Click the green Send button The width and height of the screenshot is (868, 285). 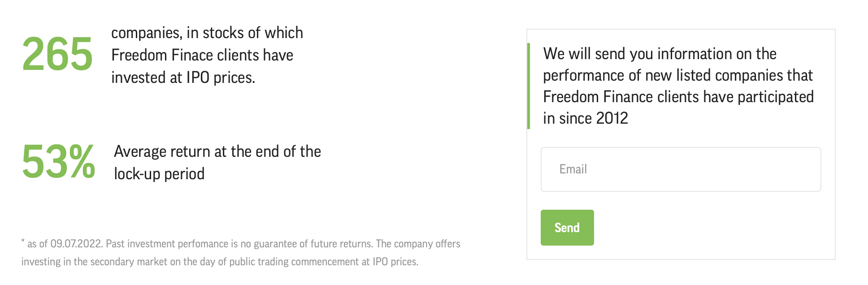[567, 228]
